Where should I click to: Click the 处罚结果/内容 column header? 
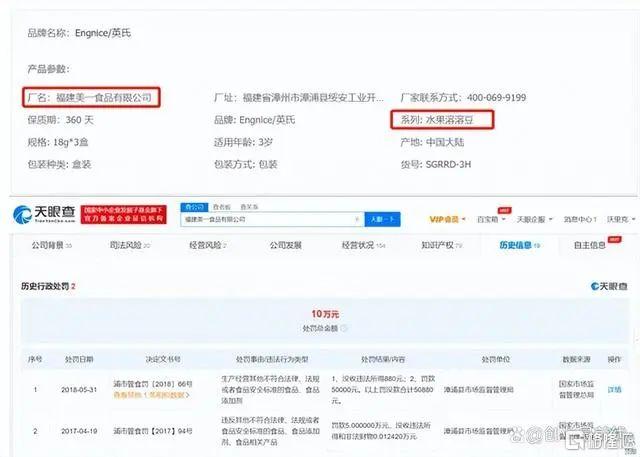383,359
